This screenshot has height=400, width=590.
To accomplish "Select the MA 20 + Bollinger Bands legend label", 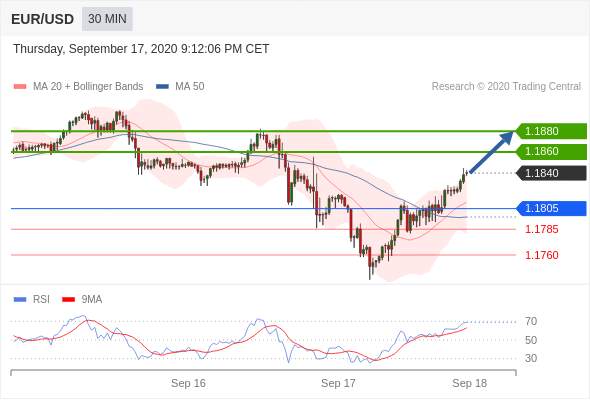I will pyautogui.click(x=88, y=87).
